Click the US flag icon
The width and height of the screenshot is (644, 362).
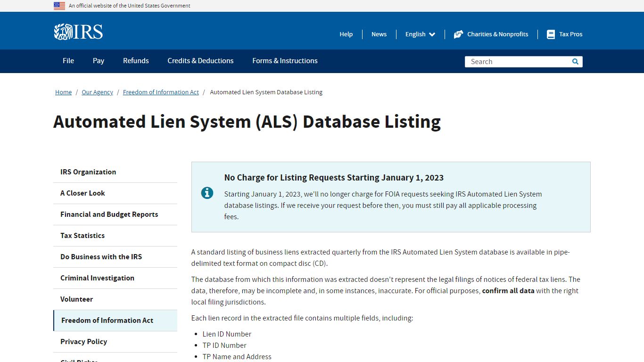click(59, 6)
